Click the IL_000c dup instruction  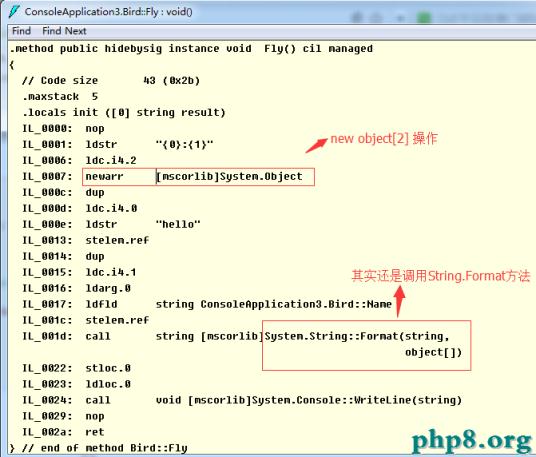(x=63, y=192)
